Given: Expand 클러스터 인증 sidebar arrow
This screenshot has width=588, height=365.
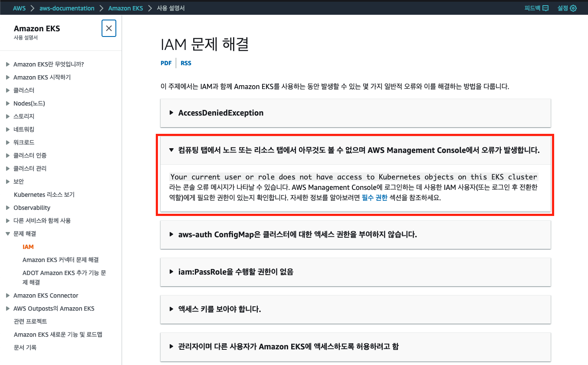Looking at the screenshot, I should point(8,156).
